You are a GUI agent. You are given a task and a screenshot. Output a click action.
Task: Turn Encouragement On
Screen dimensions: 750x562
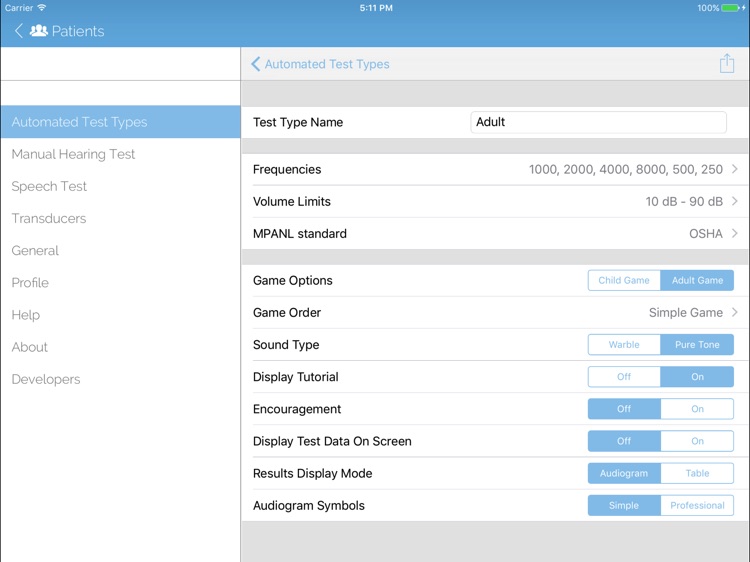pos(697,409)
